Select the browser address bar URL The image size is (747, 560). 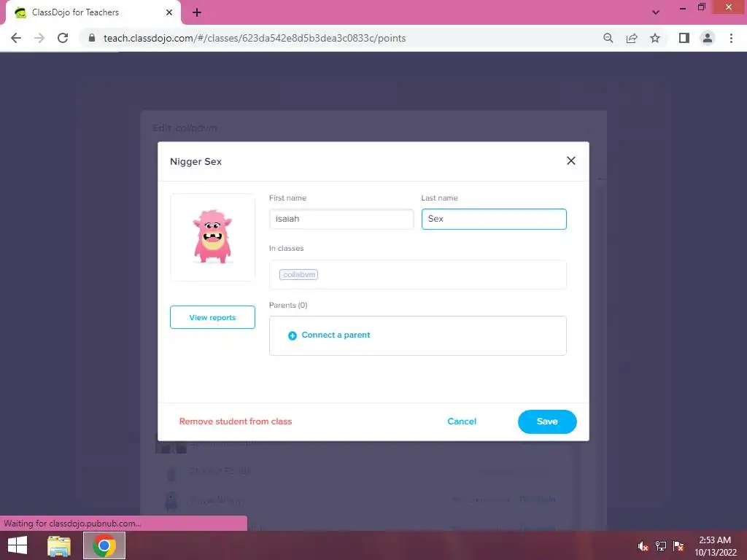click(x=255, y=38)
